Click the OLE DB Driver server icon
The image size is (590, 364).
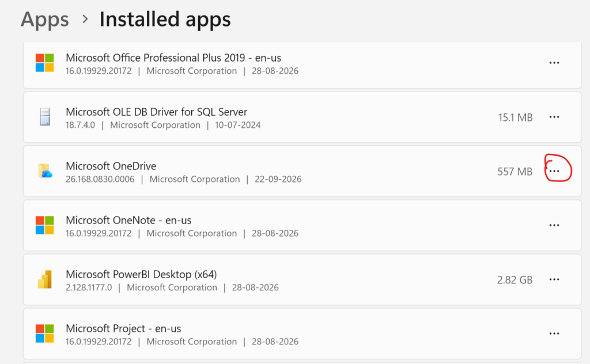tap(45, 116)
